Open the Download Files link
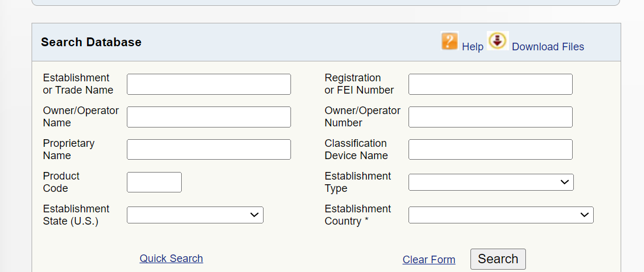Image resolution: width=644 pixels, height=272 pixels. coord(548,47)
